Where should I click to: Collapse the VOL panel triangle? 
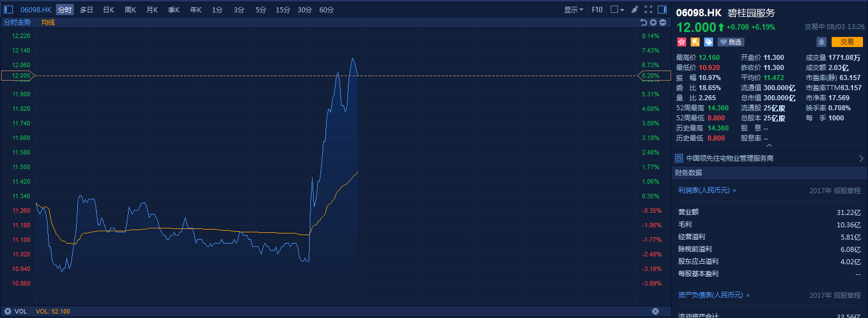click(x=8, y=311)
